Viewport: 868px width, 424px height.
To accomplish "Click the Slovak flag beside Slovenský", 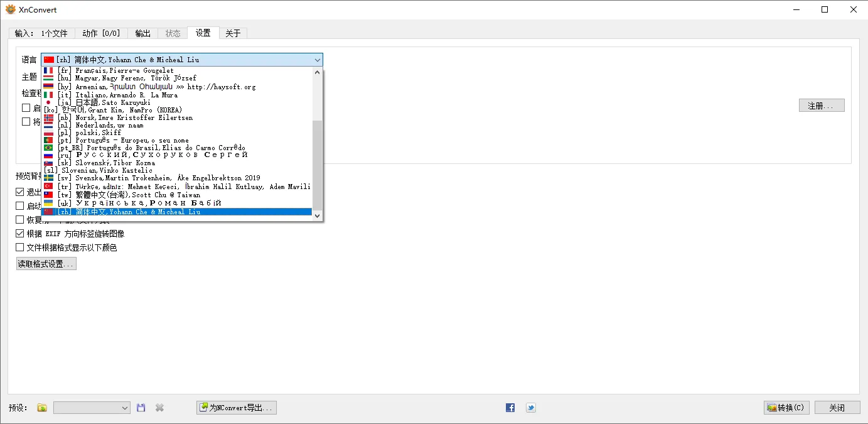I will coord(48,163).
